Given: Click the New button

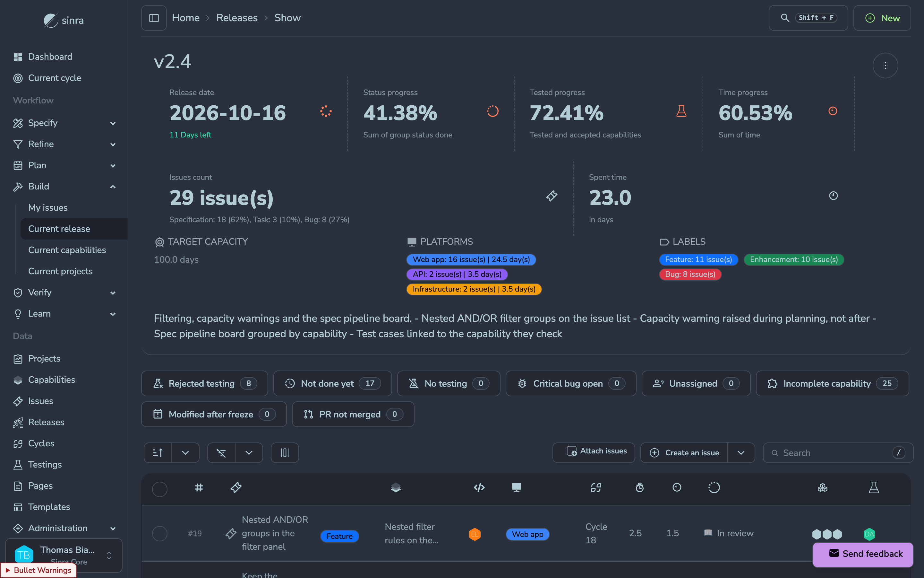Looking at the screenshot, I should pyautogui.click(x=882, y=18).
